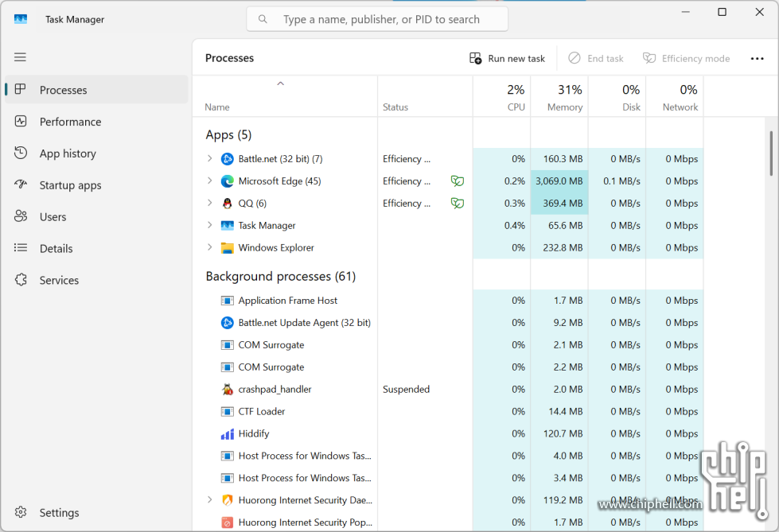The height and width of the screenshot is (532, 779).
Task: Click the crashpad_handler icon
Action: pyautogui.click(x=227, y=390)
